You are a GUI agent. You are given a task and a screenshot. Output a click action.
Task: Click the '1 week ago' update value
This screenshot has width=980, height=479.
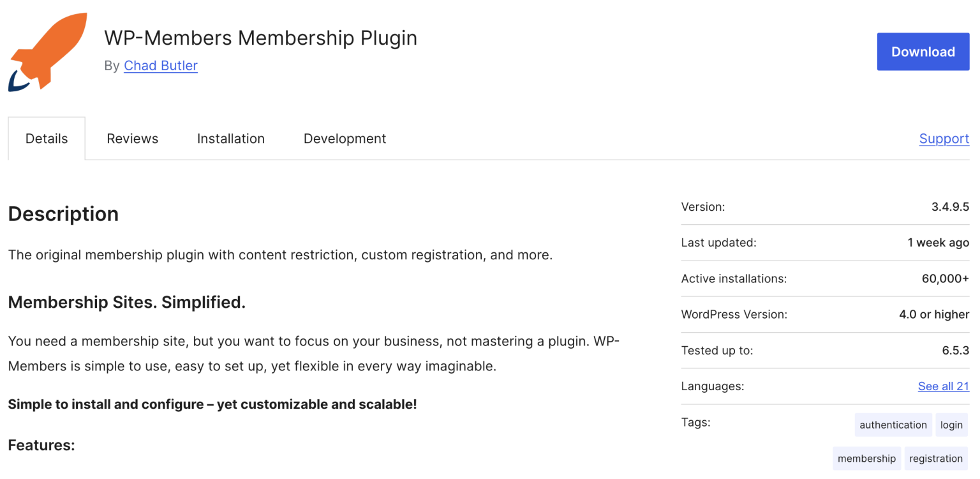(938, 242)
